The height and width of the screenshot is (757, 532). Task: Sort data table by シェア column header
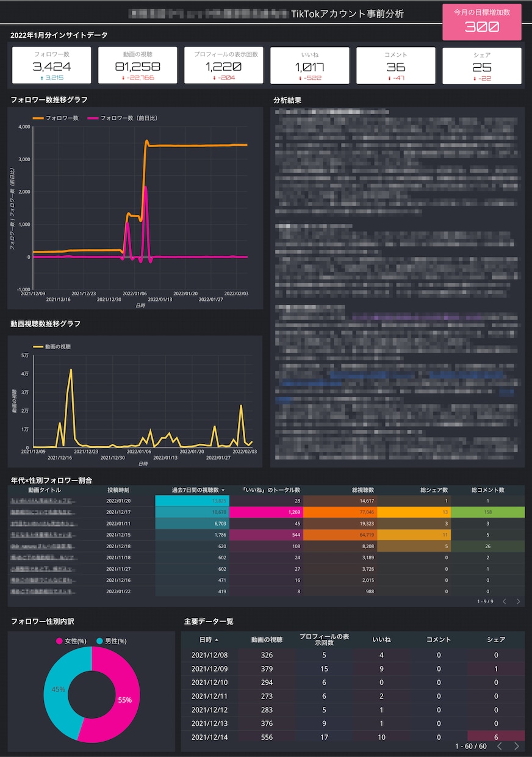point(496,640)
